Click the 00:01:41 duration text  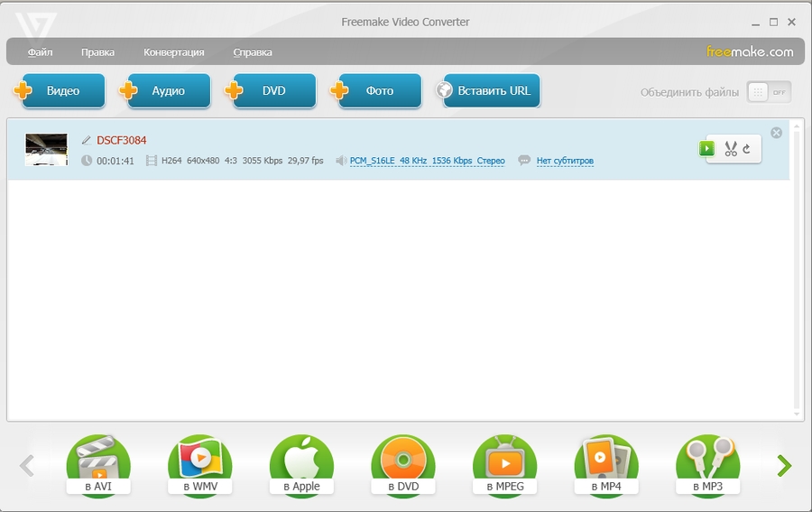(x=115, y=161)
